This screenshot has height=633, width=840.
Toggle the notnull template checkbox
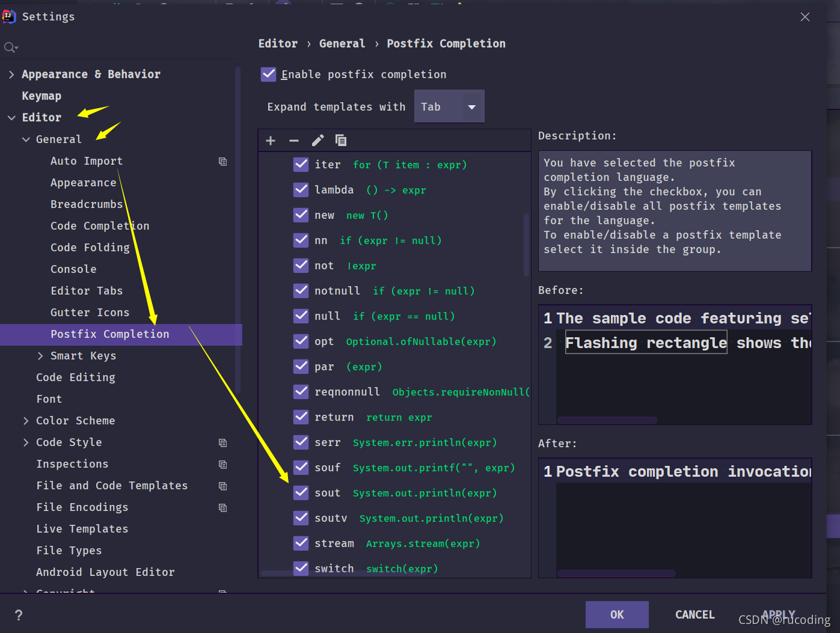[301, 291]
